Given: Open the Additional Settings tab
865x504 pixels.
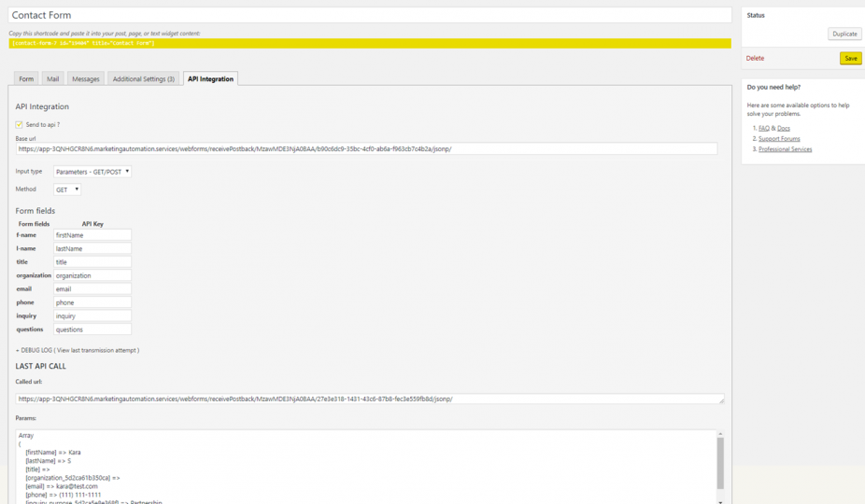Looking at the screenshot, I should 143,79.
